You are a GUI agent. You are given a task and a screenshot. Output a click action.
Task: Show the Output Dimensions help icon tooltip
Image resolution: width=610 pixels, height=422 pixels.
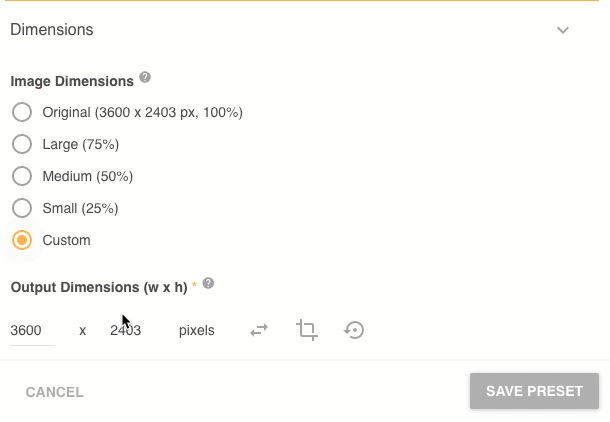[x=208, y=284]
